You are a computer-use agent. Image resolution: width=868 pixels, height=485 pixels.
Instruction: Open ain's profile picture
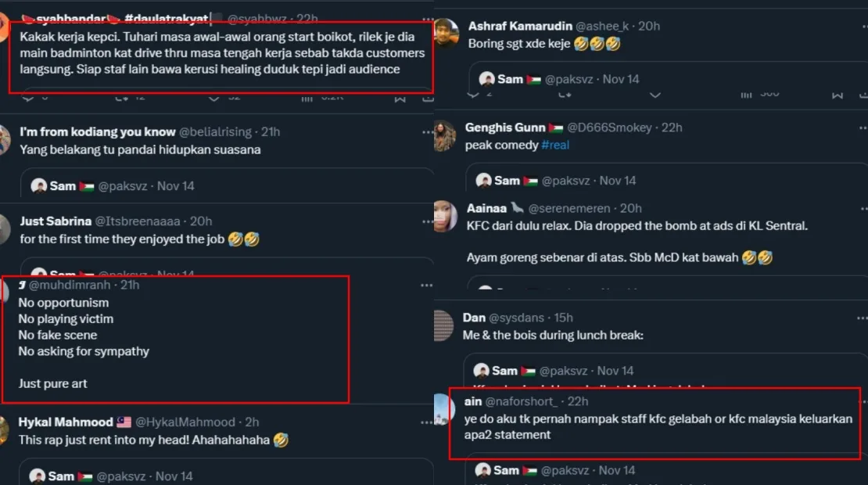444,408
